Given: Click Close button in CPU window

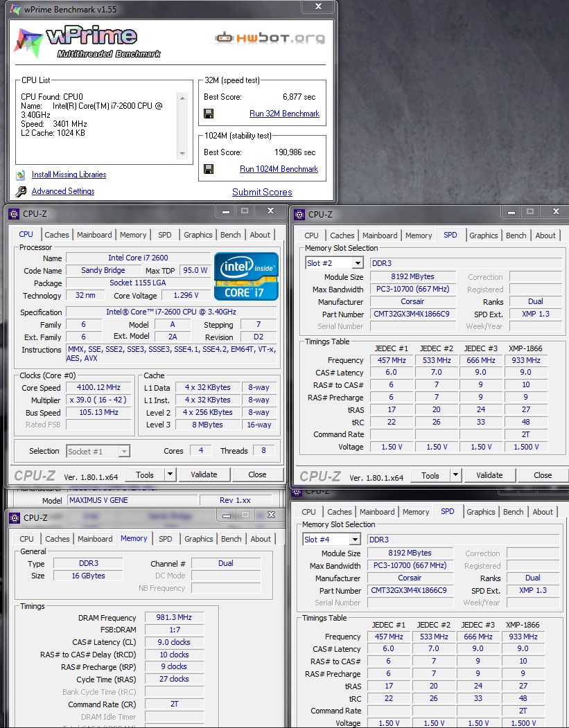Looking at the screenshot, I should coord(257,474).
